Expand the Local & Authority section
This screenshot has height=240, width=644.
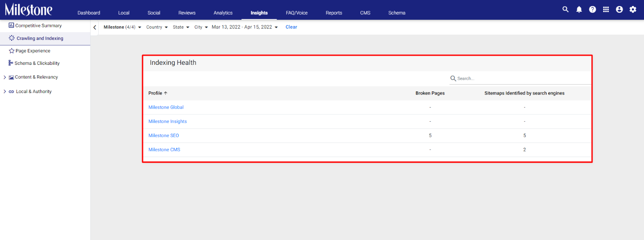click(5, 91)
